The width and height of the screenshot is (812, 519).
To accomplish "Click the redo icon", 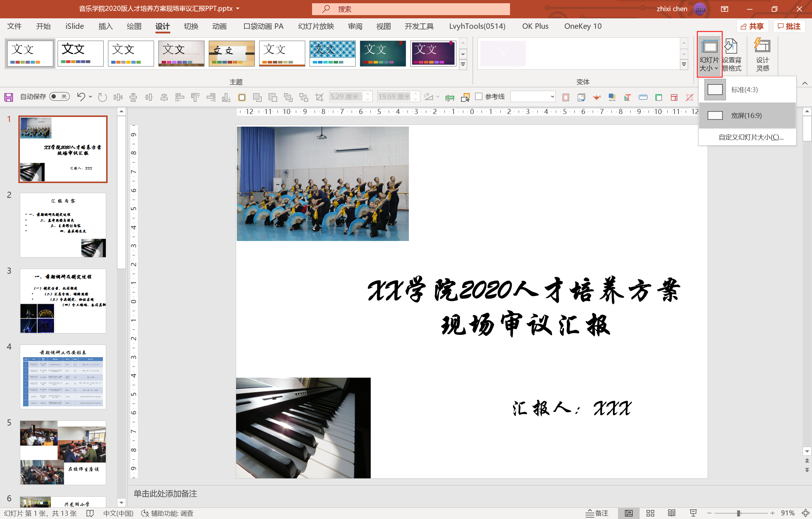I will [x=103, y=97].
